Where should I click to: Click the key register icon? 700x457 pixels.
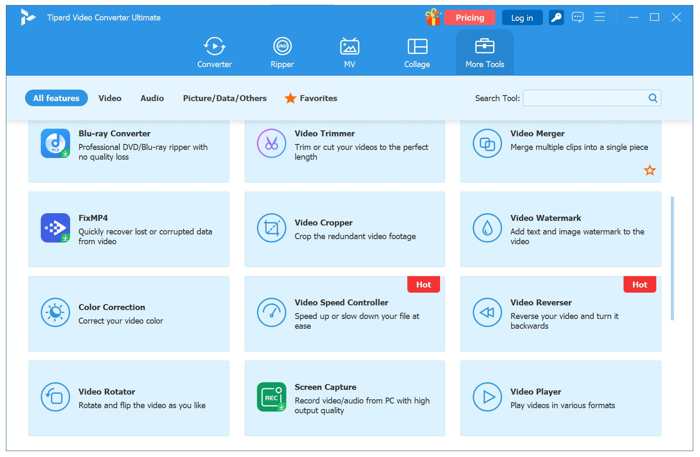(x=557, y=17)
